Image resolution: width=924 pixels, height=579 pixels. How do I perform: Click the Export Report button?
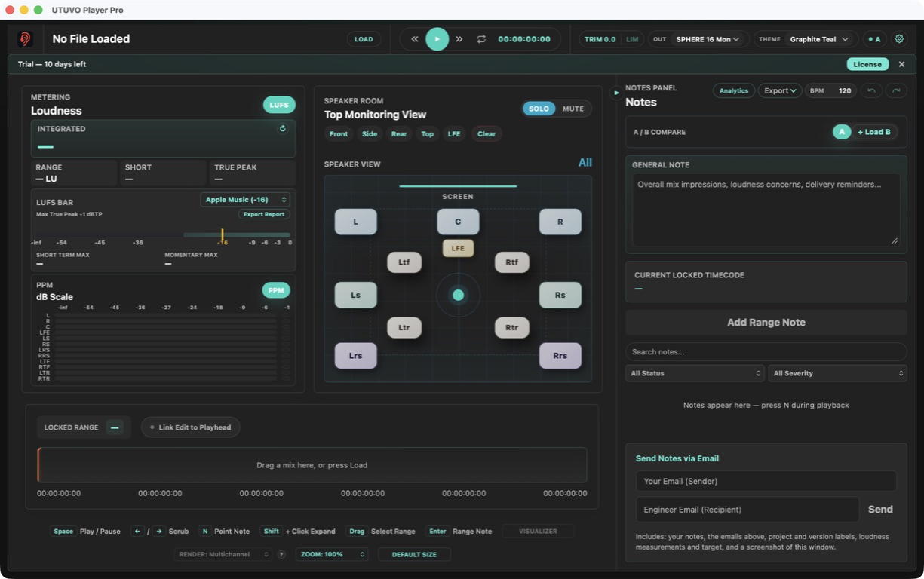[x=264, y=214]
